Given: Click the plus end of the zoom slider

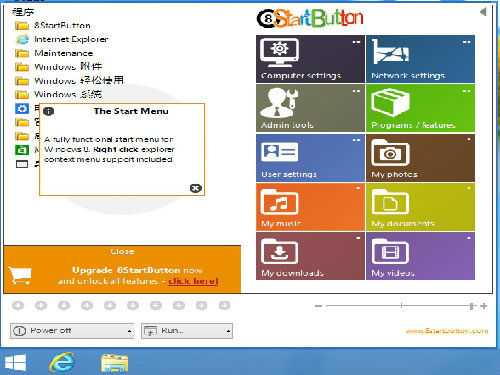Looking at the screenshot, I should (484, 306).
